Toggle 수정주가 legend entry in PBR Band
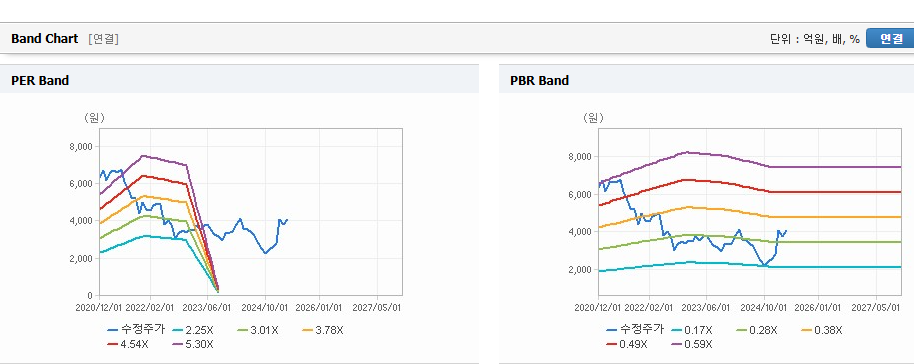The width and height of the screenshot is (914, 364). pyautogui.click(x=635, y=330)
